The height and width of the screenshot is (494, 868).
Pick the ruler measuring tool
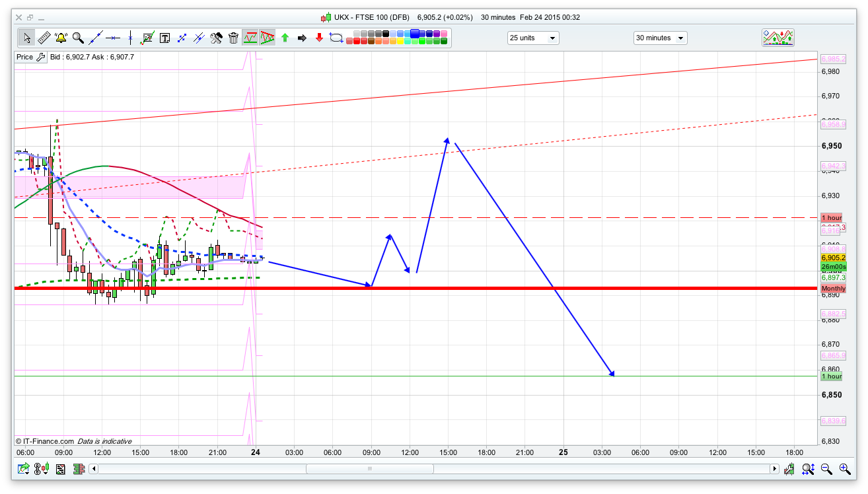[44, 38]
